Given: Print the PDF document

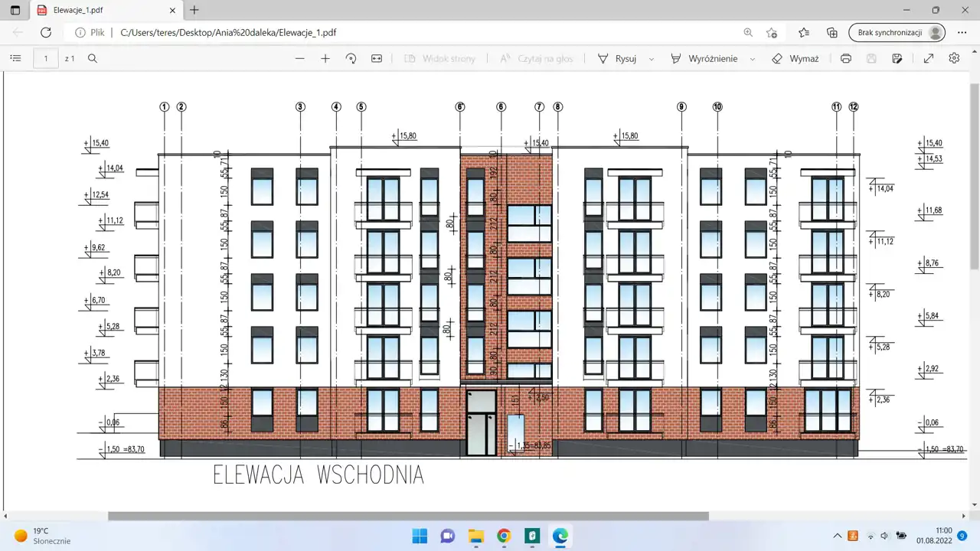Looking at the screenshot, I should click(x=846, y=58).
